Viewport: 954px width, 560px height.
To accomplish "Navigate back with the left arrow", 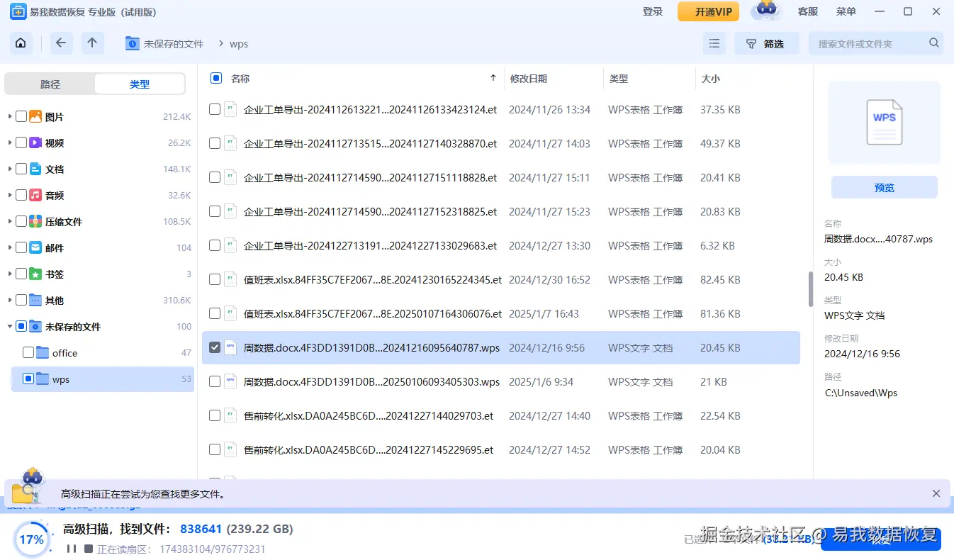I will point(61,43).
